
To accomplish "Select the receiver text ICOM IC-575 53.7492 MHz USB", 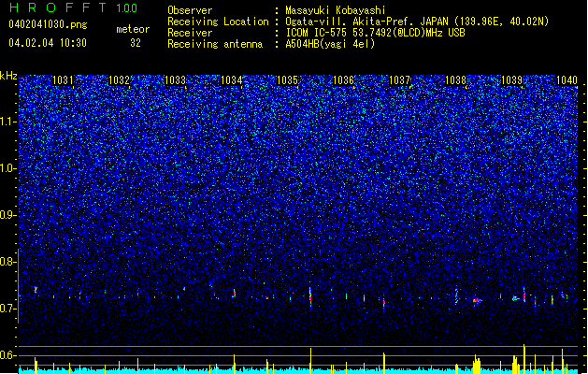I will 375,33.
